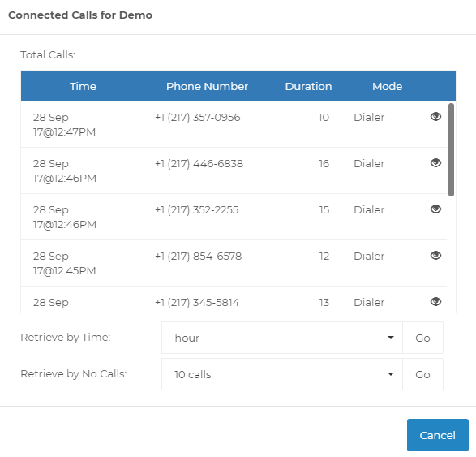Open Retrieve by Time hour dropdown

pos(282,338)
